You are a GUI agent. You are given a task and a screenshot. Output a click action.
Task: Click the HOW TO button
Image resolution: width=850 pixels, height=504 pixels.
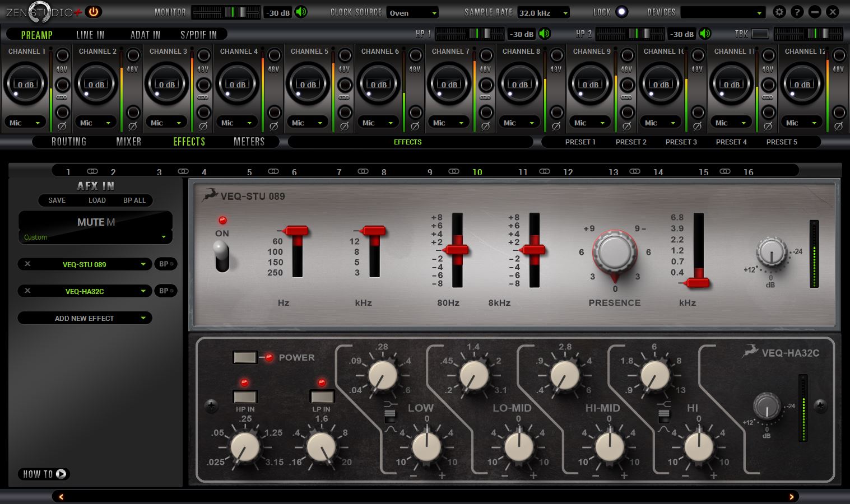(44, 474)
